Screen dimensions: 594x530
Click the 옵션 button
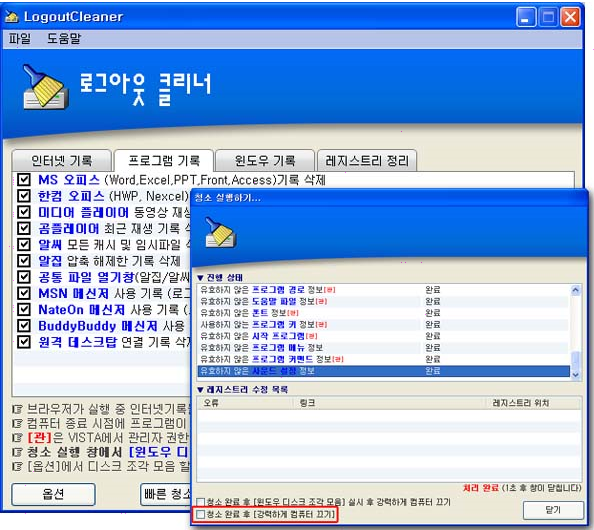point(53,494)
